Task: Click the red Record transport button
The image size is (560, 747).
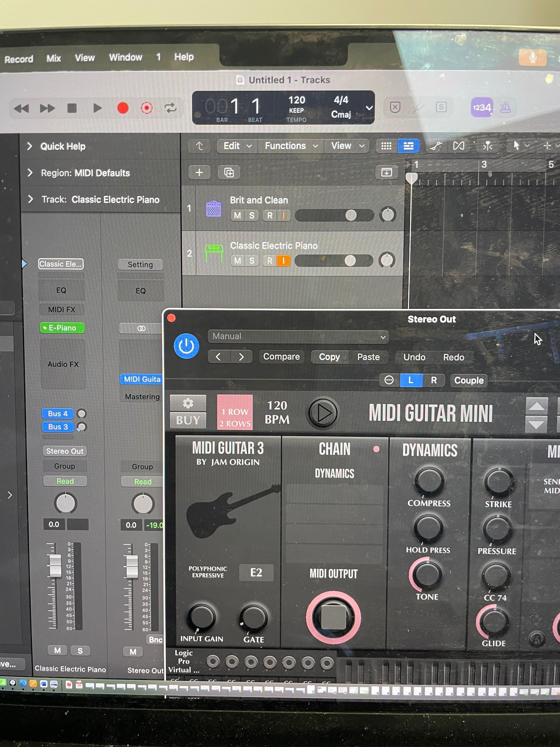Action: pyautogui.click(x=123, y=108)
